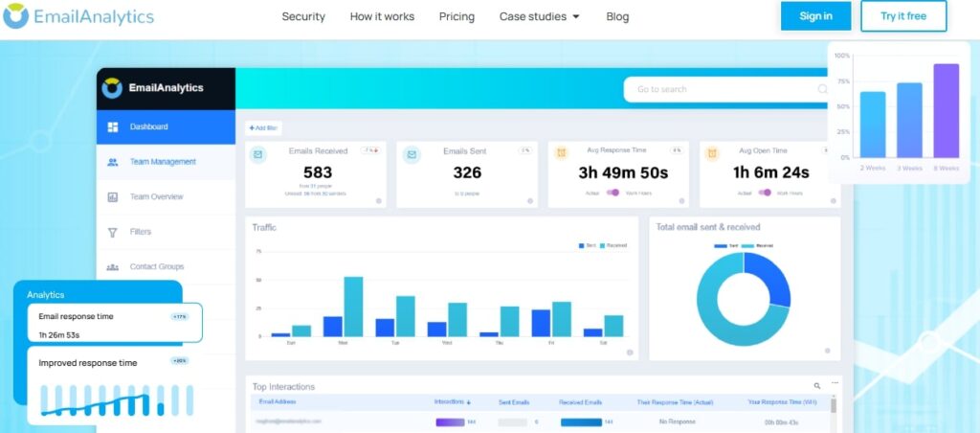Screen dimensions: 980x433
Task: Open the Top Interactions more options menu
Action: pos(835,383)
